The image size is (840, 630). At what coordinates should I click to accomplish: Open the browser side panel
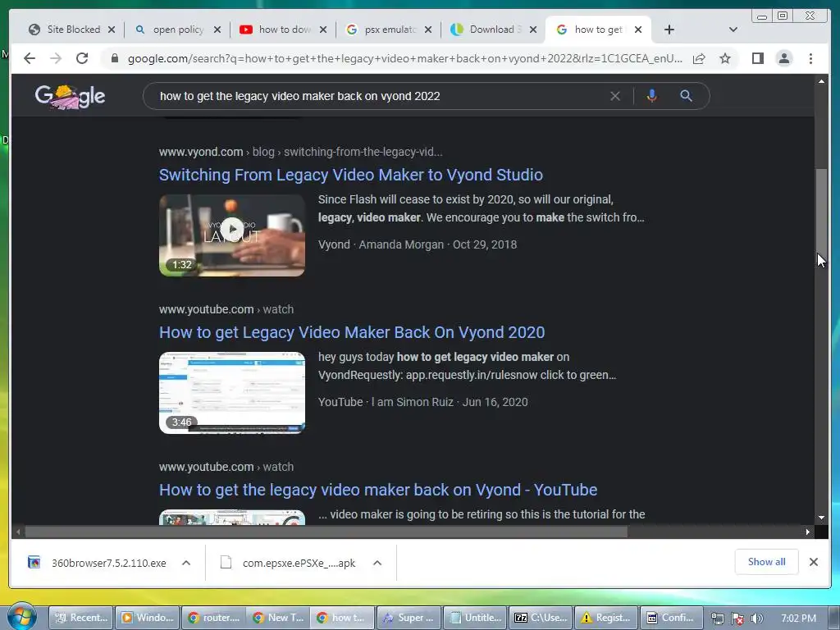click(x=757, y=58)
